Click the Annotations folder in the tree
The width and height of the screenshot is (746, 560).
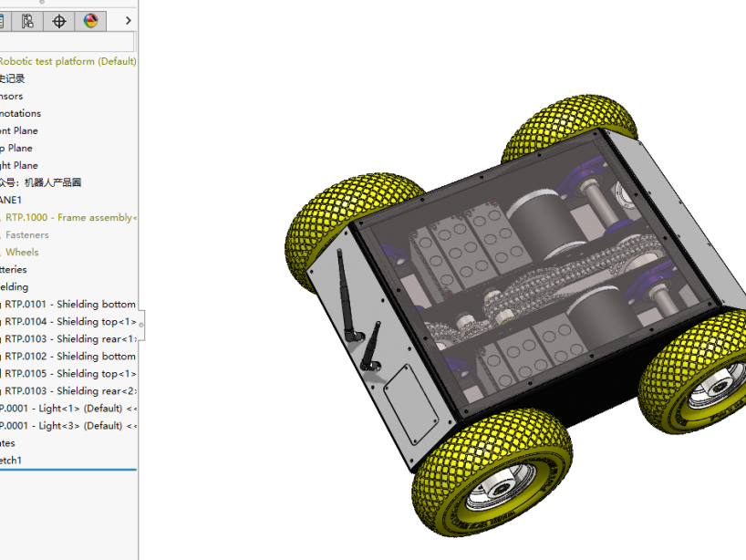click(x=20, y=113)
